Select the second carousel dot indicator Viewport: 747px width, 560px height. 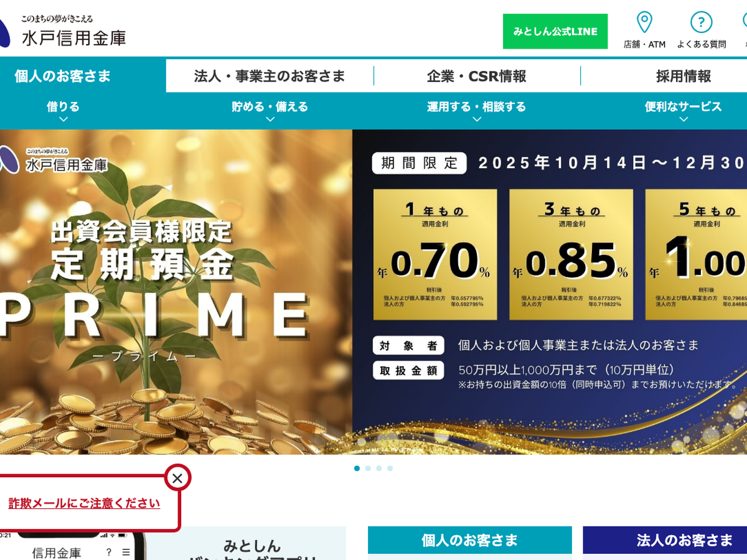(368, 468)
